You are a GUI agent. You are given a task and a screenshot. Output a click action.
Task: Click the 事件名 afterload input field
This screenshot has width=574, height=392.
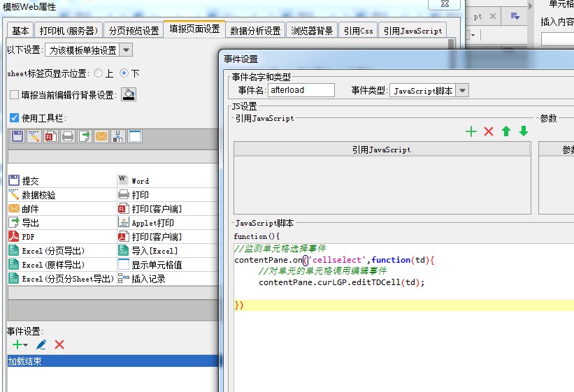coord(301,90)
